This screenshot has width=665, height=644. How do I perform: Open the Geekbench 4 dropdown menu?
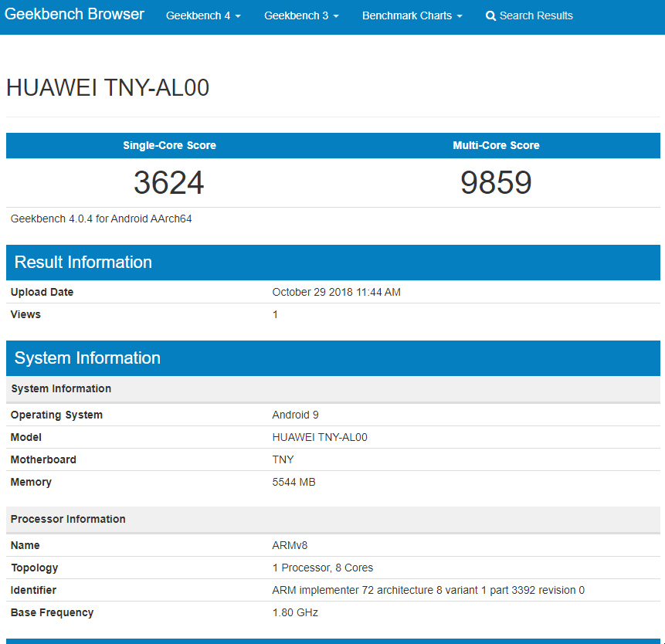click(203, 15)
